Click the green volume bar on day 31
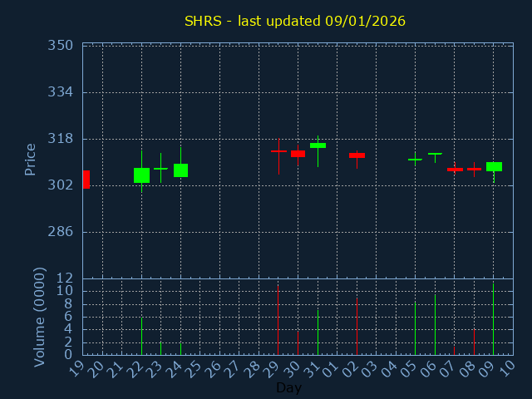This screenshot has width=532, height=399. 318,332
